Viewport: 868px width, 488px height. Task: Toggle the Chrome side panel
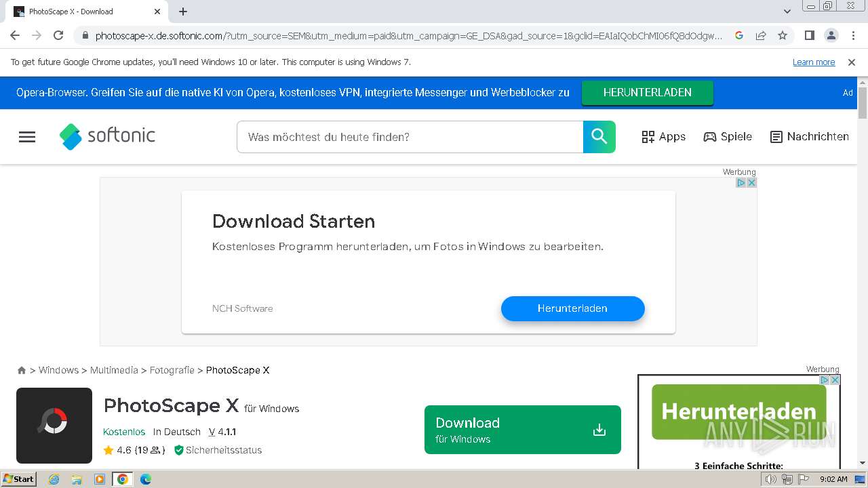pyautogui.click(x=809, y=35)
